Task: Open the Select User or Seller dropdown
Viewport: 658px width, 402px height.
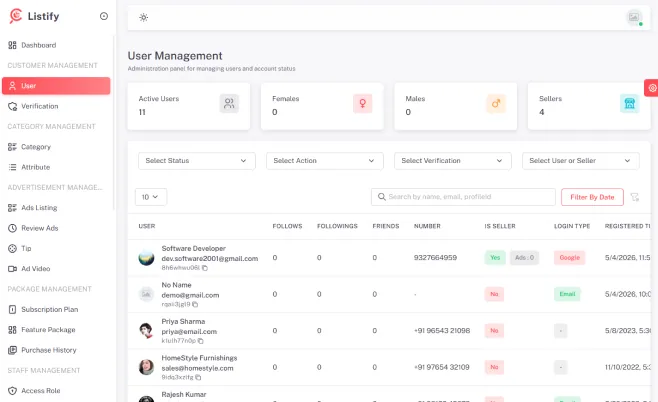Action: pos(581,161)
